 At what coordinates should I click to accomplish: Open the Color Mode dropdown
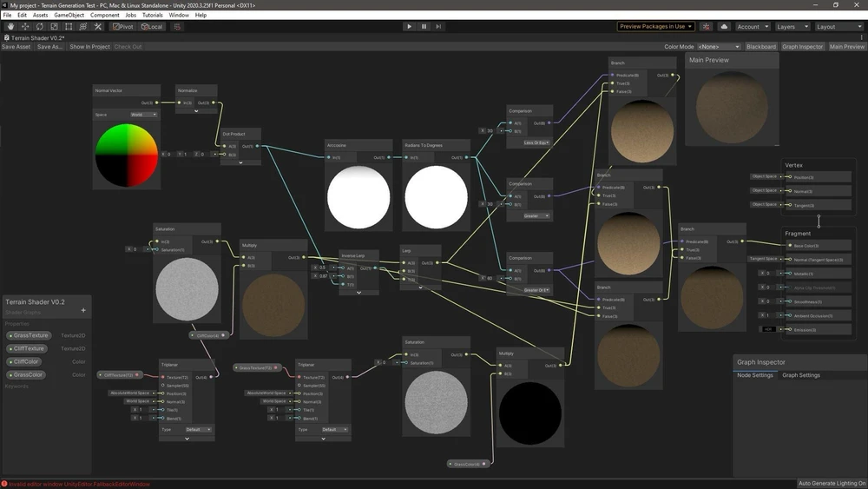tap(719, 47)
